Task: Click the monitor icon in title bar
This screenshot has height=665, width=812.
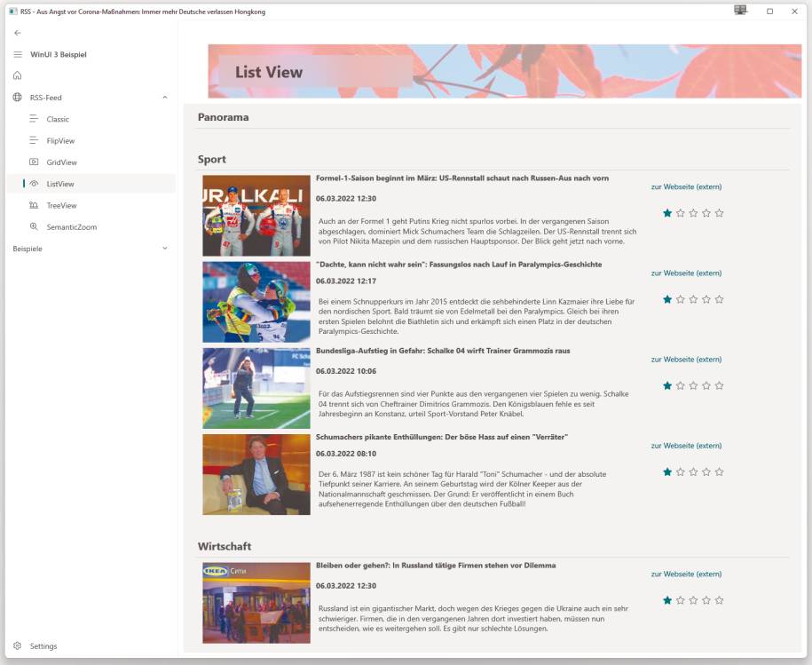Action: [x=740, y=11]
